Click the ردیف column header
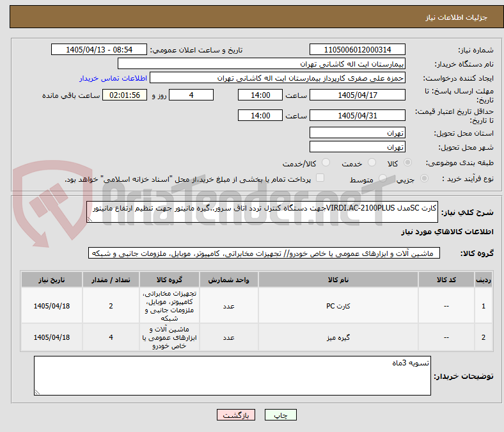 tap(484, 280)
